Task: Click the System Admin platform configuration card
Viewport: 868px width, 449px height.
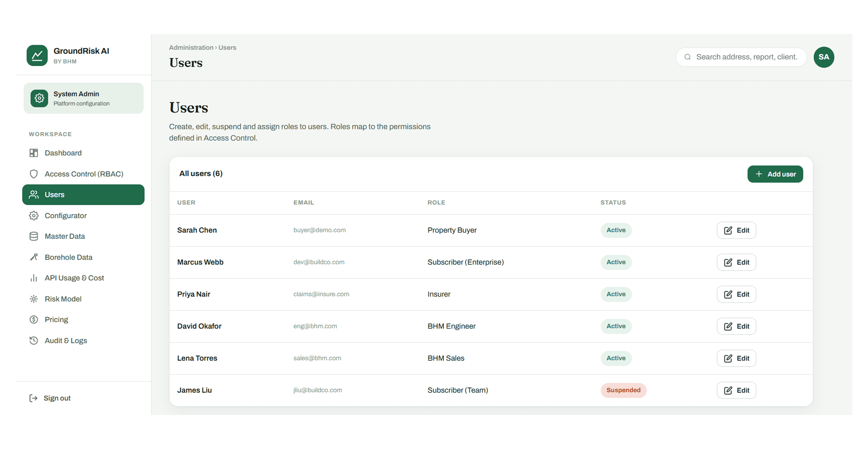Action: tap(83, 98)
